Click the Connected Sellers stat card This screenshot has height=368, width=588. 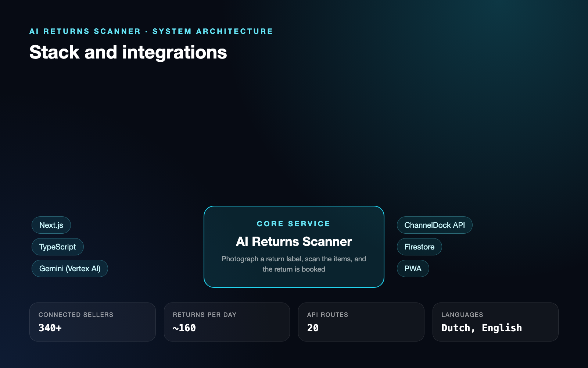click(93, 322)
